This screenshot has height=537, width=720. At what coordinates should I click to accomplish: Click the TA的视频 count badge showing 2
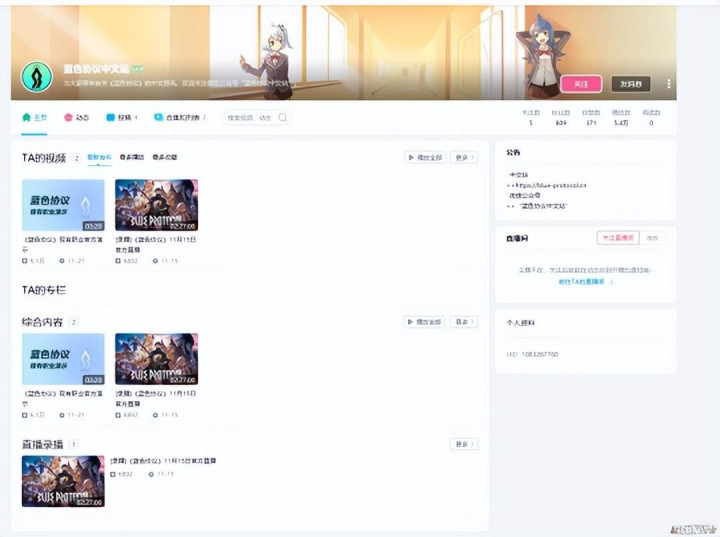point(76,158)
